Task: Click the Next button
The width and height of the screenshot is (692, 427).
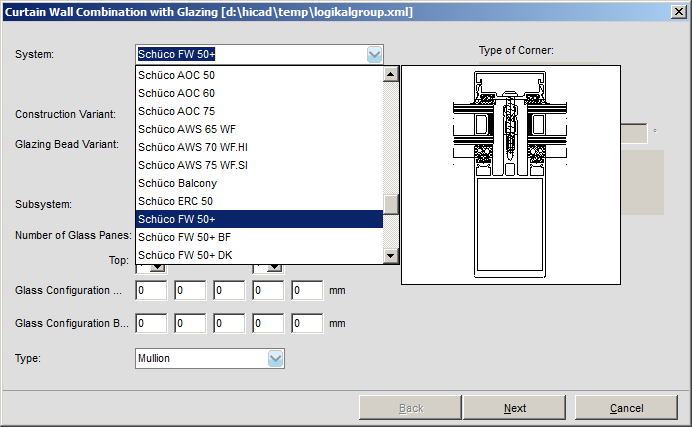Action: point(515,408)
